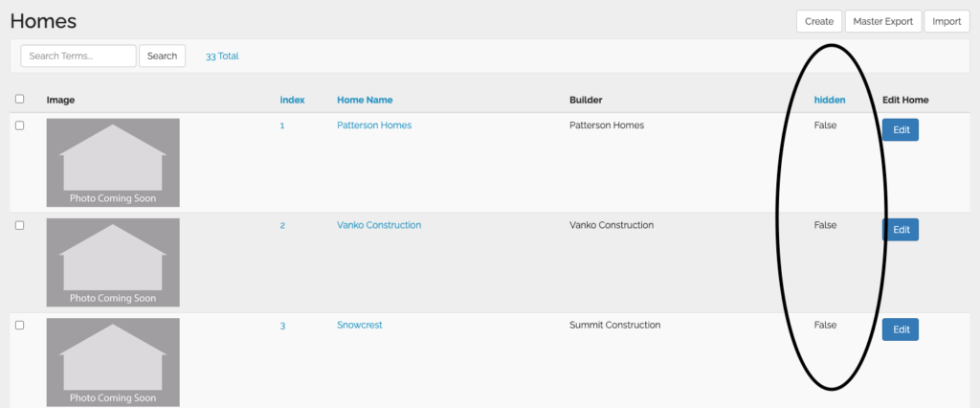980x408 pixels.
Task: Click the Search Terms input field
Action: [78, 56]
